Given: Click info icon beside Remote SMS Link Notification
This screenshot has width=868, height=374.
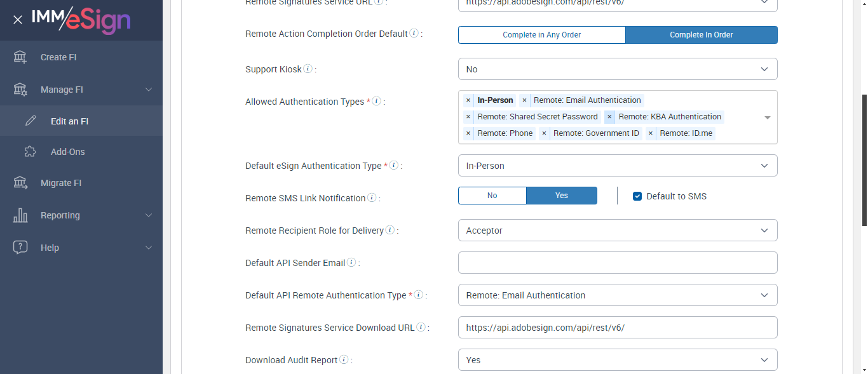Looking at the screenshot, I should (372, 197).
